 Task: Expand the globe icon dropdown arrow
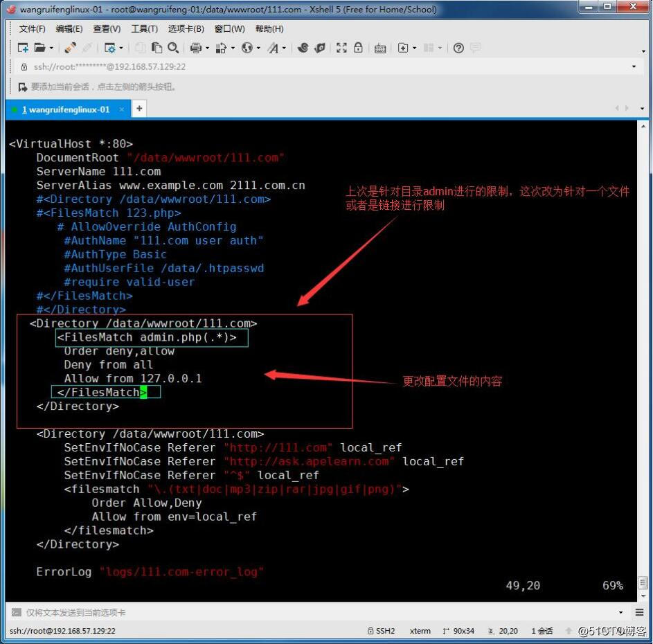[258, 48]
